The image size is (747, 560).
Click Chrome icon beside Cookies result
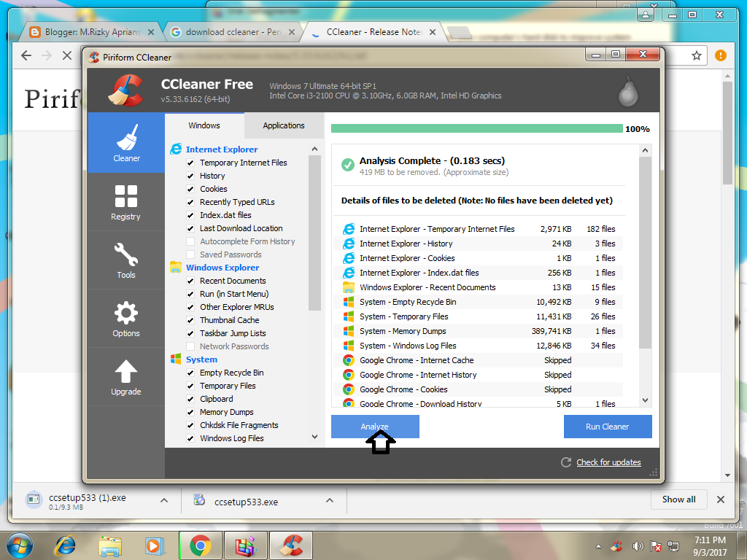point(349,389)
